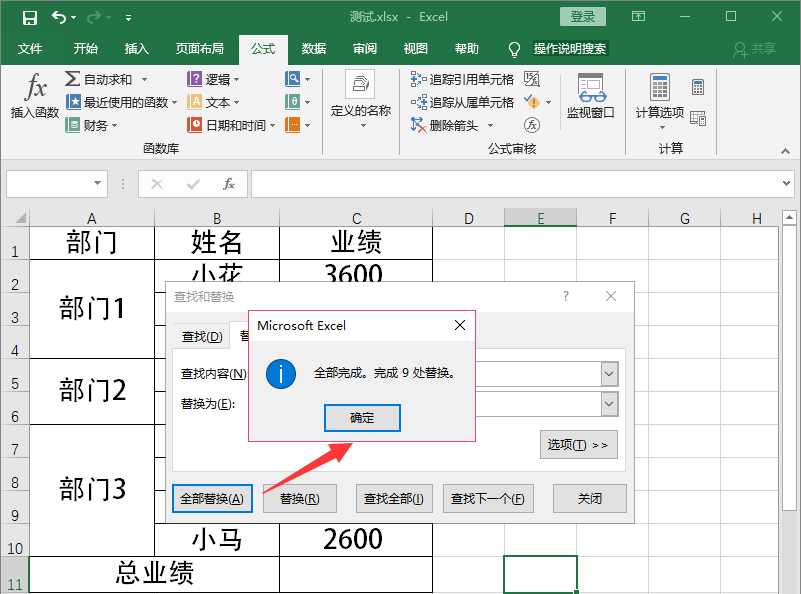Image resolution: width=801 pixels, height=594 pixels.
Task: Open the Defined Names group
Action: (x=361, y=100)
